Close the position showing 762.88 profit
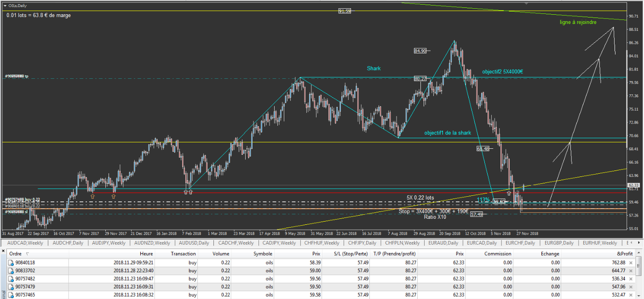The width and height of the screenshot is (644, 299). (631, 263)
